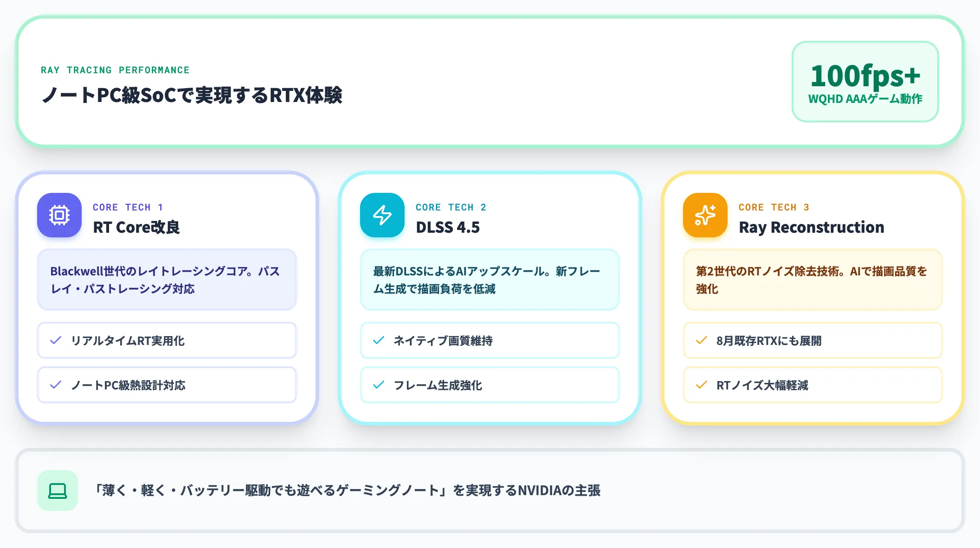980x548 pixels.
Task: Click the Blackwell世代 description box
Action: click(x=167, y=280)
